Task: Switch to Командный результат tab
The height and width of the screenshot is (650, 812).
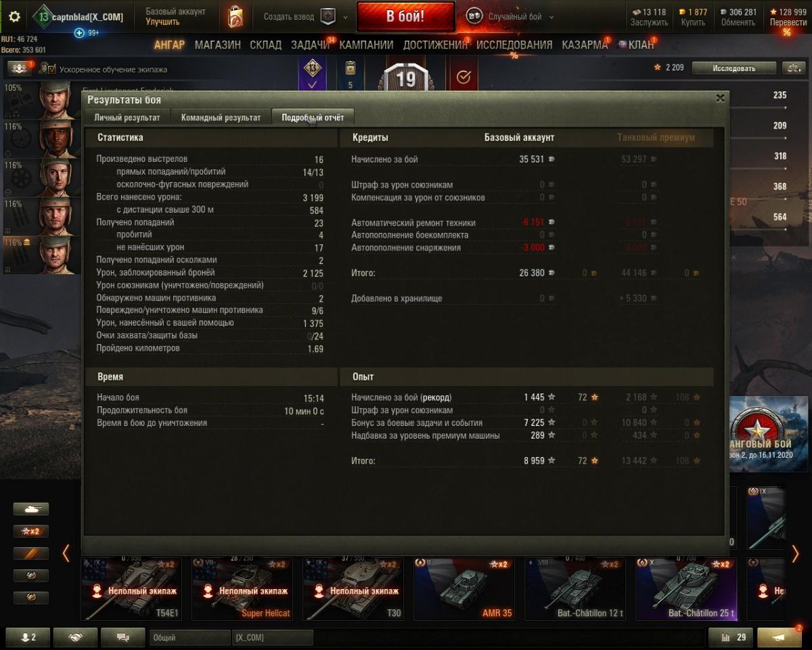Action: [221, 117]
